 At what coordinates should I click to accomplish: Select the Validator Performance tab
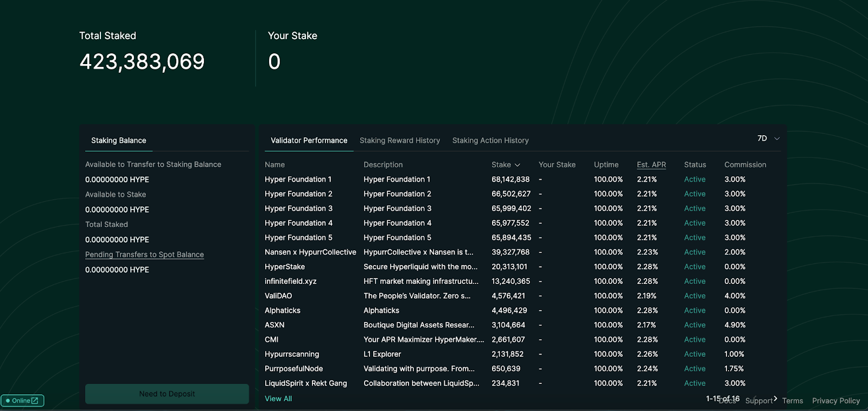[x=309, y=141]
